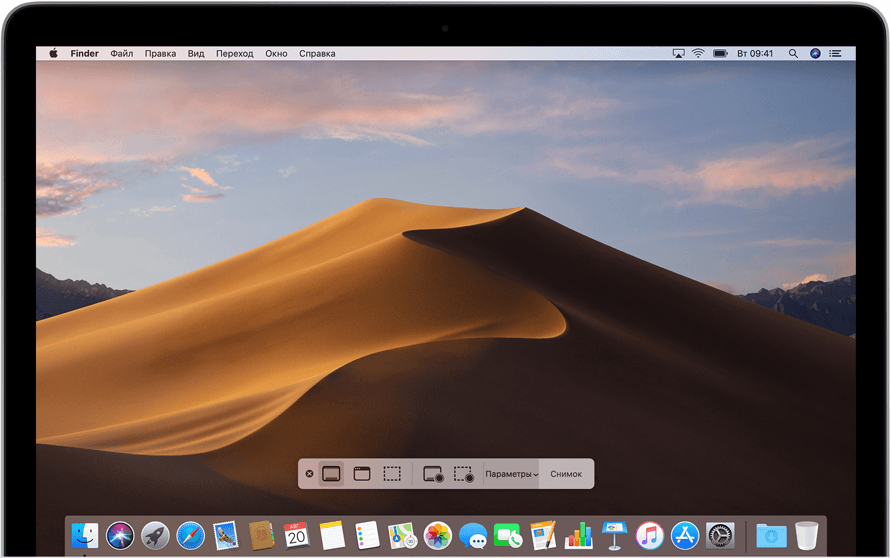Viewport: 890px width, 558px height.
Task: Open the Справка menu
Action: pyautogui.click(x=317, y=53)
